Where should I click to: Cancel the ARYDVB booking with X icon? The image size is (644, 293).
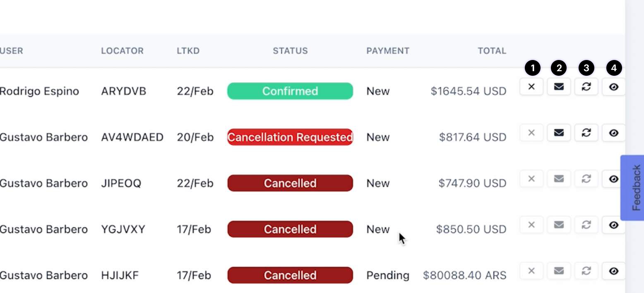tap(531, 87)
